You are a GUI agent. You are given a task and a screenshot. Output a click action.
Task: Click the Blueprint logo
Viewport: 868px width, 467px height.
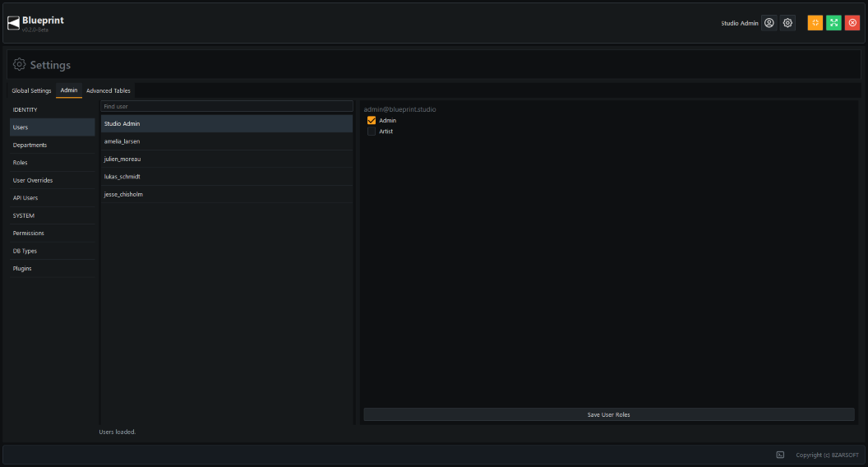13,23
